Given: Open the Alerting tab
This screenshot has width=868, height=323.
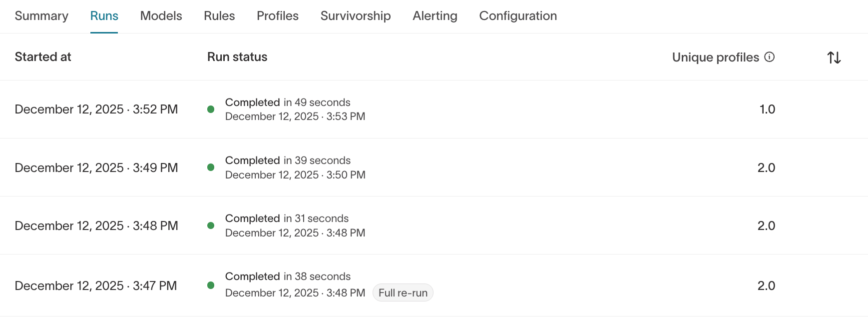Looking at the screenshot, I should (x=435, y=16).
